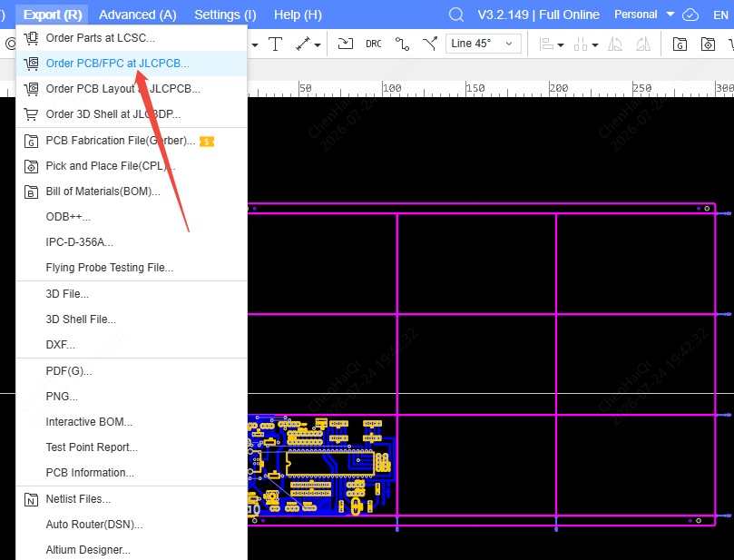Choose Test Point Report
734x560 pixels.
pyautogui.click(x=132, y=447)
